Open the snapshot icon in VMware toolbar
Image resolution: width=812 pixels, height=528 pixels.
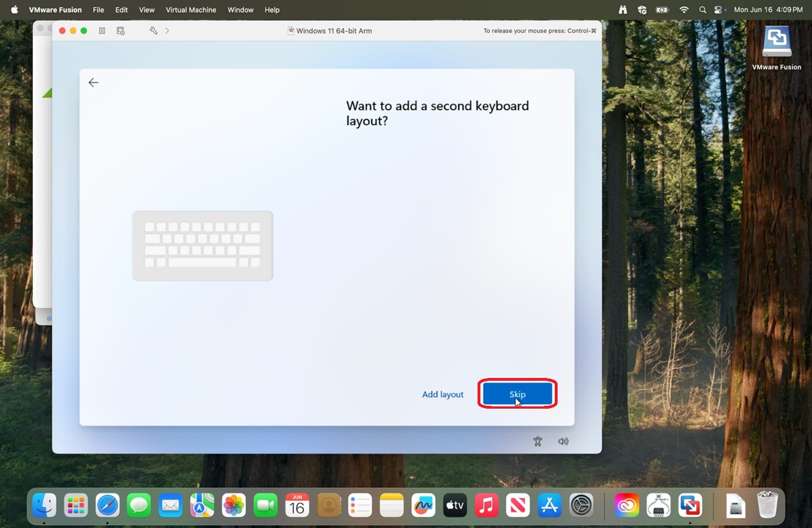[120, 31]
